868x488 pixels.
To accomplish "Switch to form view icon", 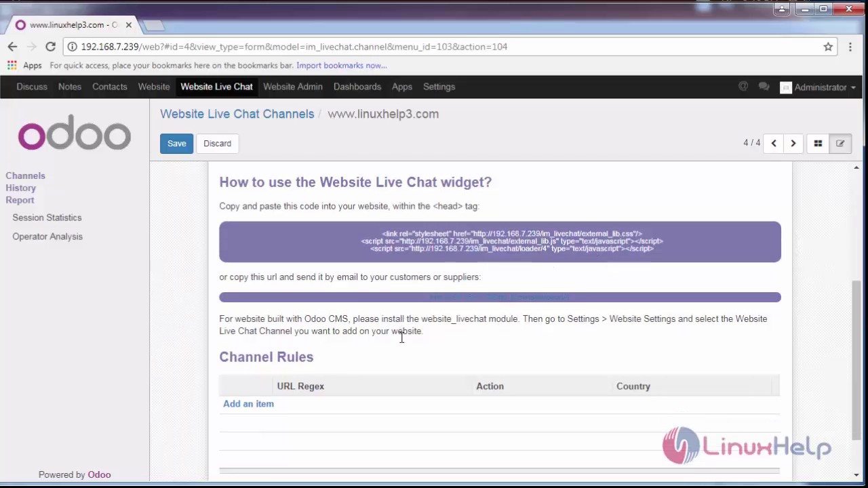I will click(840, 144).
